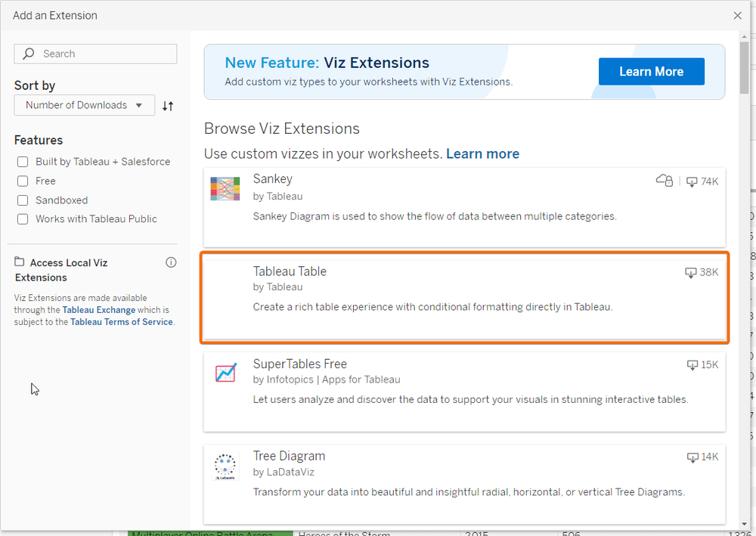Viewport: 756px width, 536px height.
Task: Click the search magnifier icon
Action: pos(29,54)
